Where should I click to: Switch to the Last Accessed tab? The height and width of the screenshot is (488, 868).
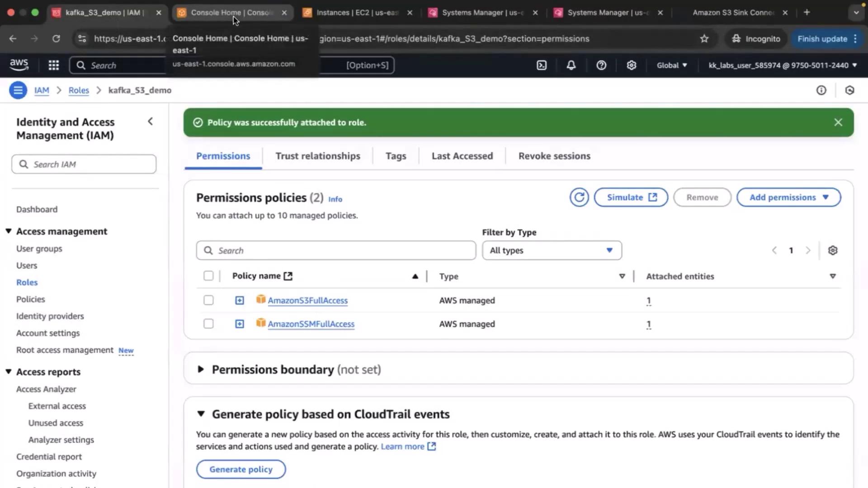[x=462, y=156]
